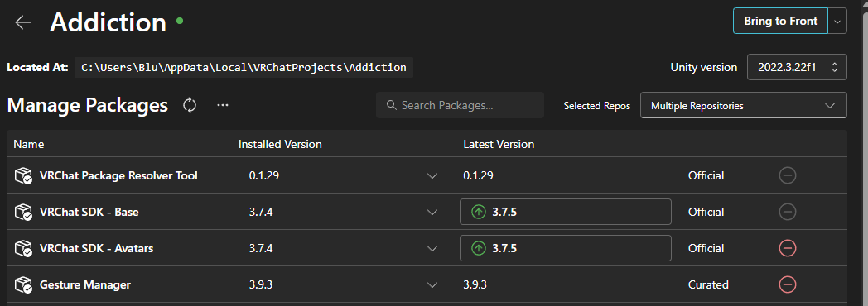
Task: Update VRChat SDK - Base to 3.7.5
Action: coord(565,212)
